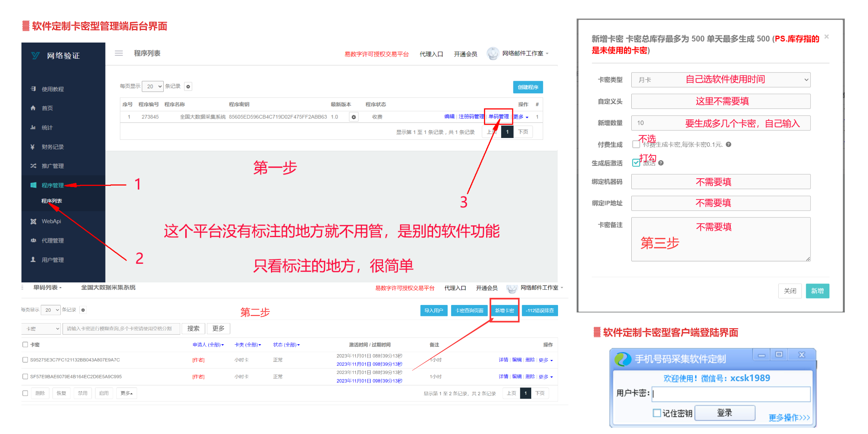Click the 新增卡密 button
The height and width of the screenshot is (434, 868).
click(x=504, y=310)
